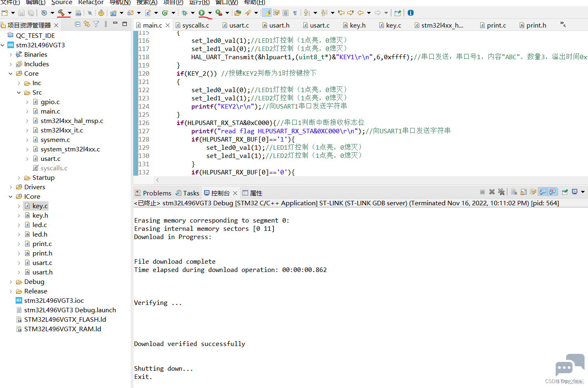The height and width of the screenshot is (388, 588).
Task: Expand the Inc folder
Action: (x=19, y=83)
